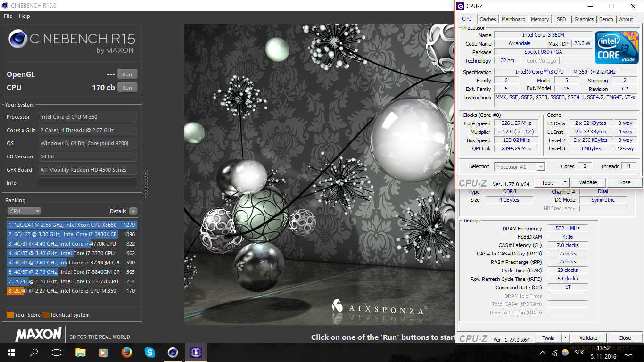Click CAS# Latency 7.0 clocks value
This screenshot has width=644, height=362.
tap(568, 245)
